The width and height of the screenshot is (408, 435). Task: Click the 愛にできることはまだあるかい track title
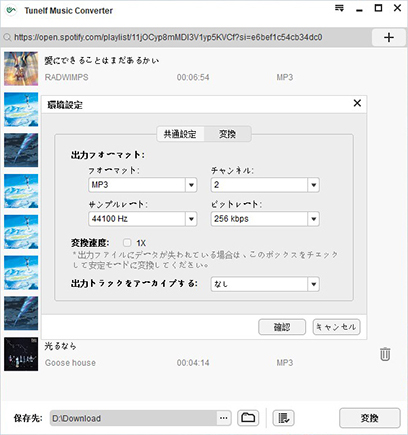click(102, 61)
